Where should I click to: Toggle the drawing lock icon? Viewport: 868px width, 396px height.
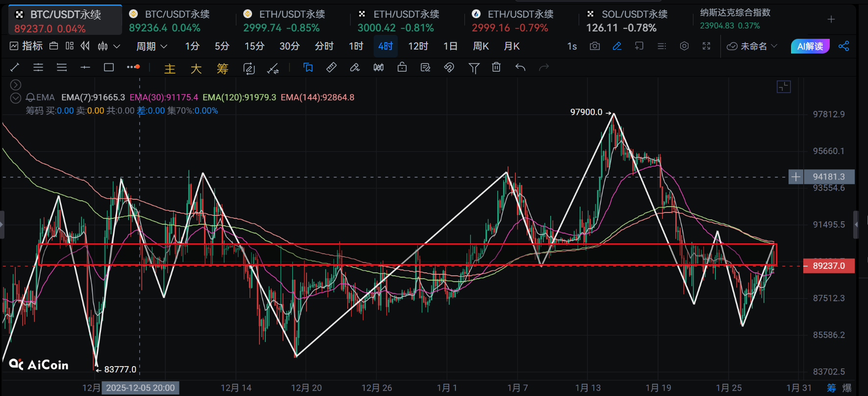(x=402, y=68)
